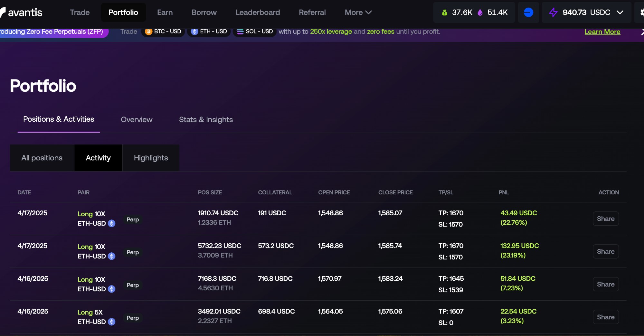Click the Solana icon in banner
Viewport: 644px width, 336px height.
[240, 32]
